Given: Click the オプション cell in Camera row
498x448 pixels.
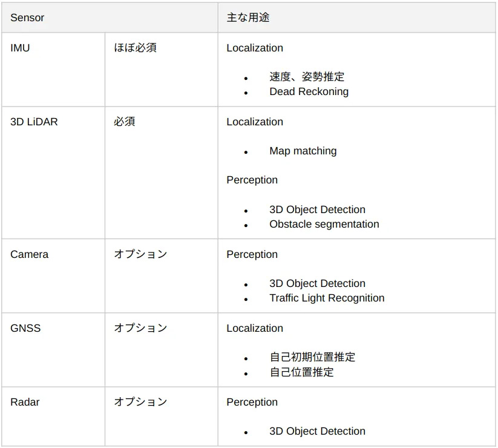Looking at the screenshot, I should (162, 276).
